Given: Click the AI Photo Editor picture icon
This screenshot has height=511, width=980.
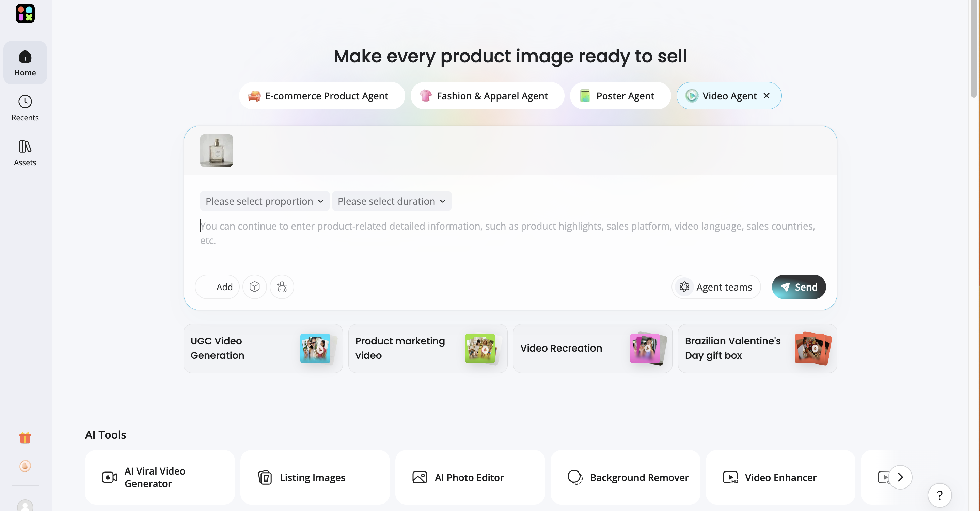Looking at the screenshot, I should pyautogui.click(x=420, y=477).
